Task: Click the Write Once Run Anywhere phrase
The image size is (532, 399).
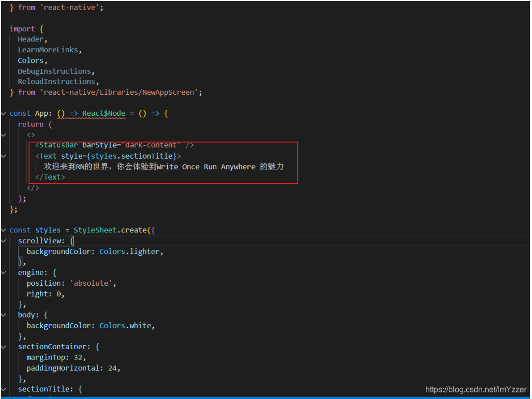Action: click(x=206, y=167)
